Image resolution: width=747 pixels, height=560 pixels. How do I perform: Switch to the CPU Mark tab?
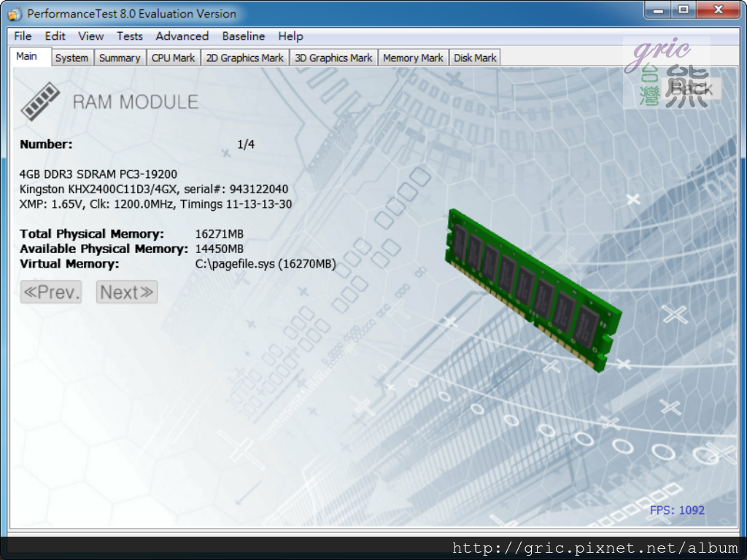point(173,58)
